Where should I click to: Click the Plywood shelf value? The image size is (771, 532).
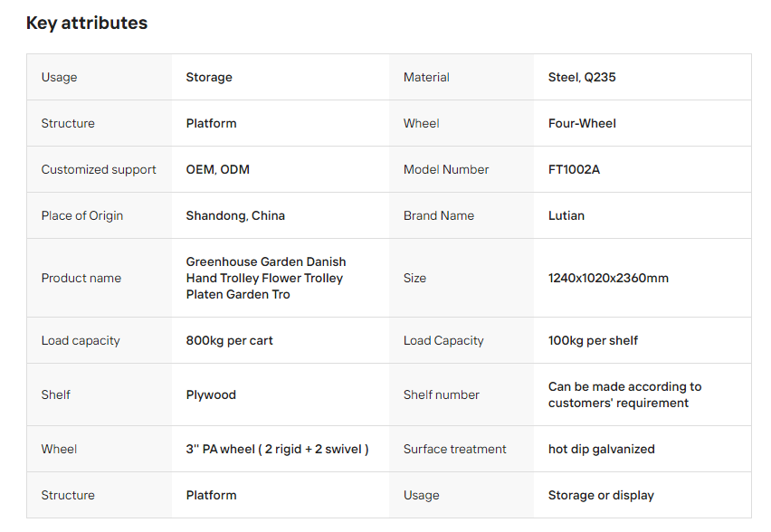[211, 395]
